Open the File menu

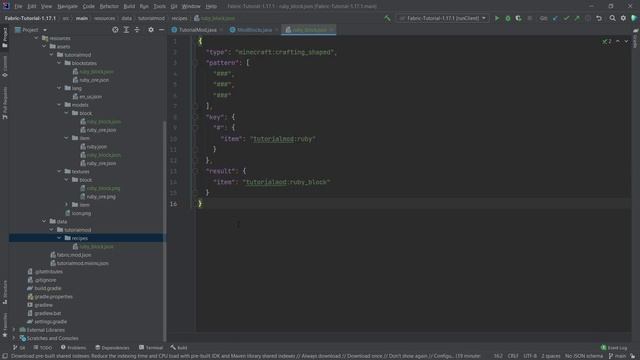tap(18, 7)
